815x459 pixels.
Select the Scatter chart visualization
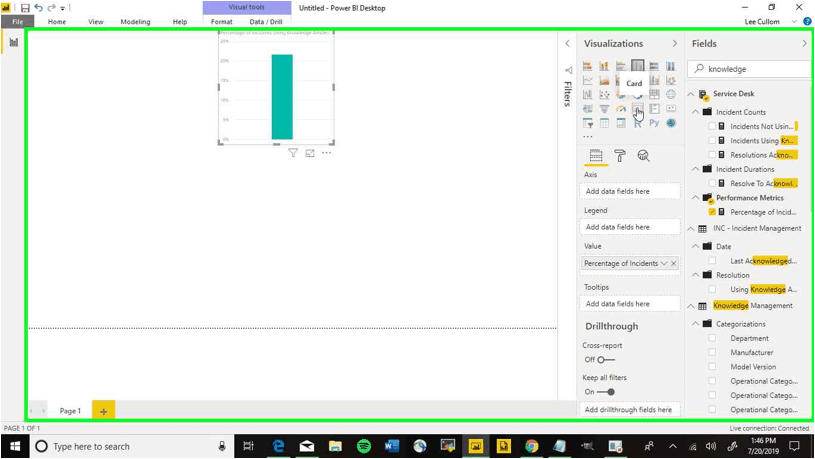pyautogui.click(x=604, y=95)
